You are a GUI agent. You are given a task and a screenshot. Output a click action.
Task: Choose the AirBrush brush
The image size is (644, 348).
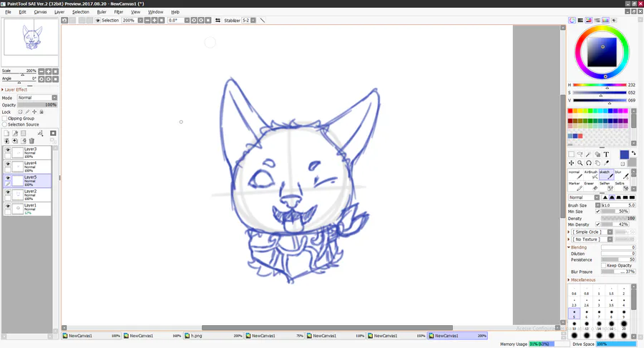pos(592,174)
